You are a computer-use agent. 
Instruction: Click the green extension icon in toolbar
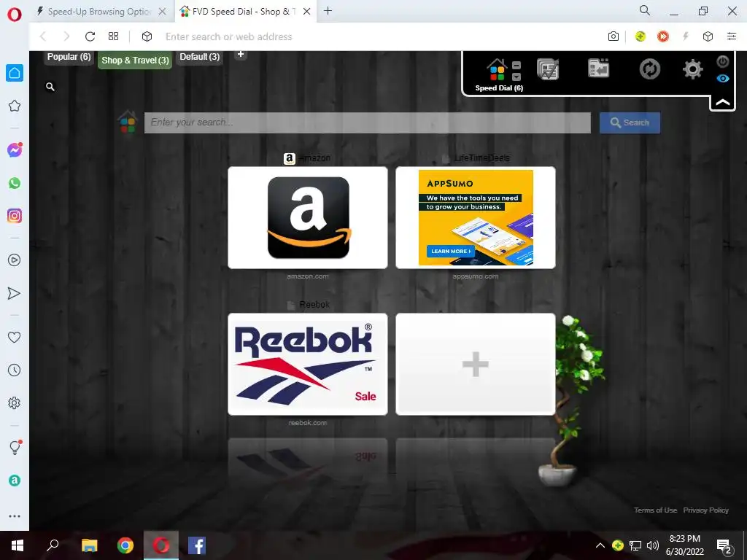coord(640,36)
